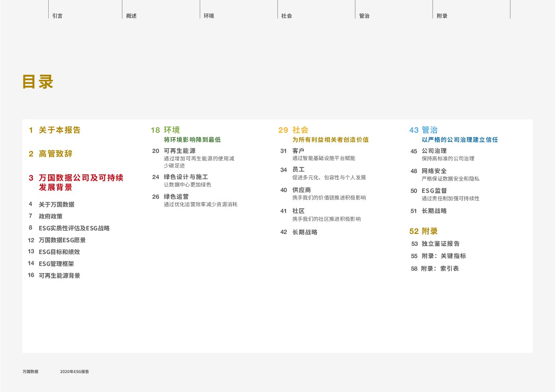
Task: Select description 携手我们的社区推进积极影响
Action: (x=326, y=219)
